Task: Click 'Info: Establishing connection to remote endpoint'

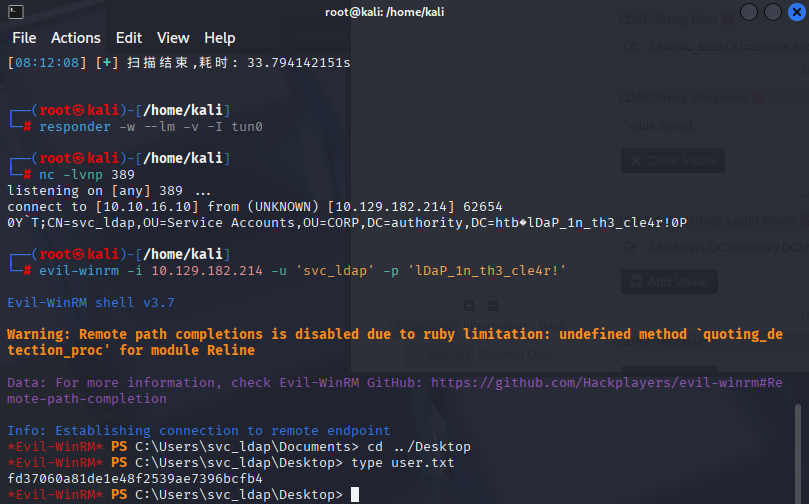Action: click(199, 430)
